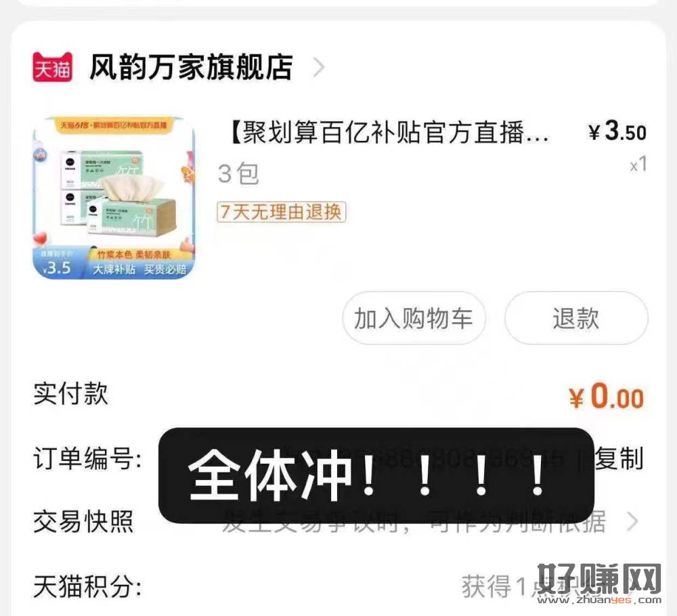The image size is (677, 616).
Task: Tap the 订单编号 order number label
Action: tap(87, 458)
